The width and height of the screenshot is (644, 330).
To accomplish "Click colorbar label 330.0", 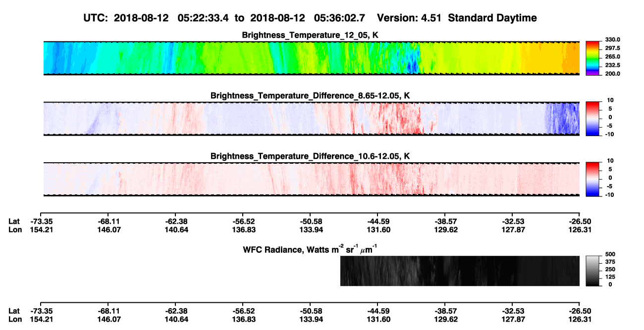I will tap(612, 40).
